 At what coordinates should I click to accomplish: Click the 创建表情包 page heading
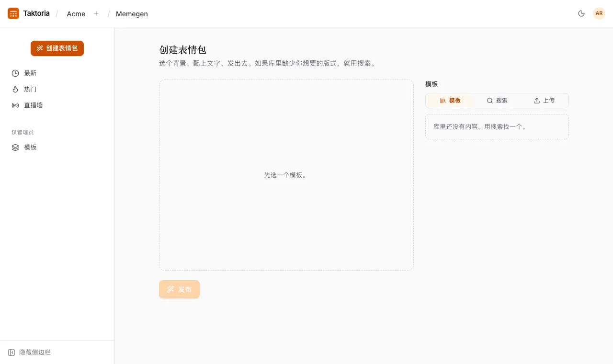(182, 50)
